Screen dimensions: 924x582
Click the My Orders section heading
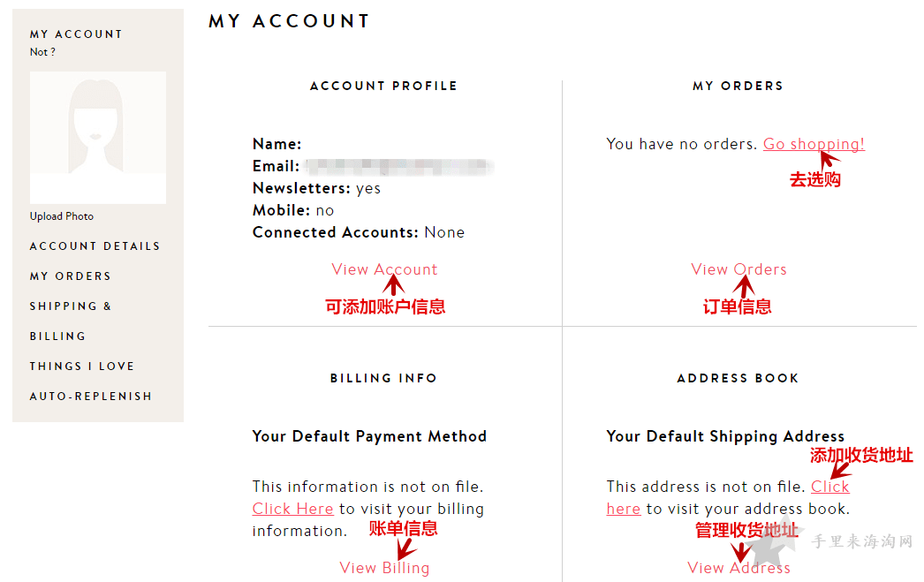coord(738,86)
